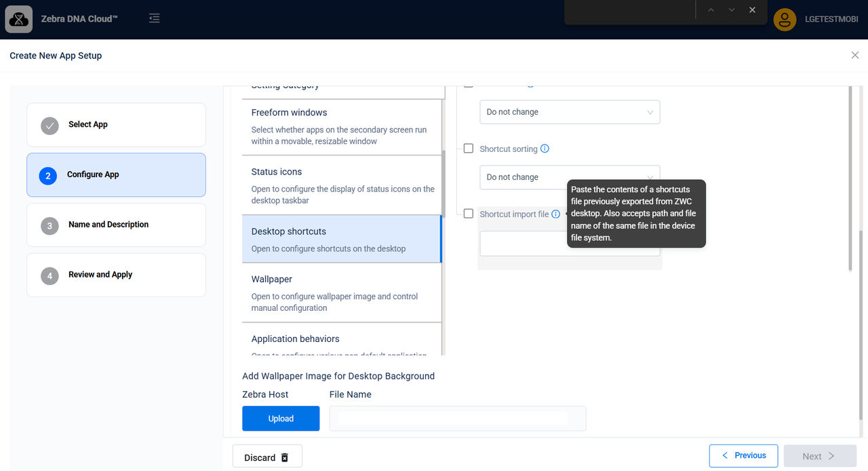The width and height of the screenshot is (868, 471).
Task: Open the sidebar collapse icon in the header
Action: pyautogui.click(x=154, y=18)
